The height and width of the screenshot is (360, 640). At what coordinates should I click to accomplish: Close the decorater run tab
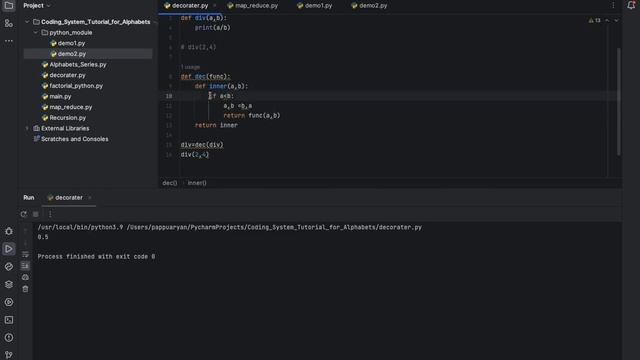pos(90,198)
